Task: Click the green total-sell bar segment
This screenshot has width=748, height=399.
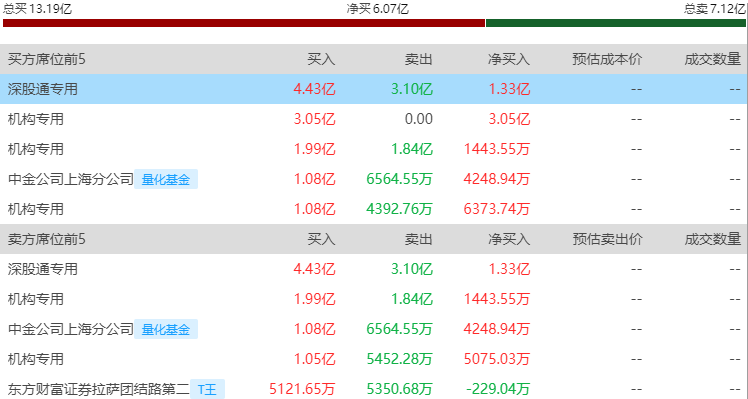Action: (615, 23)
